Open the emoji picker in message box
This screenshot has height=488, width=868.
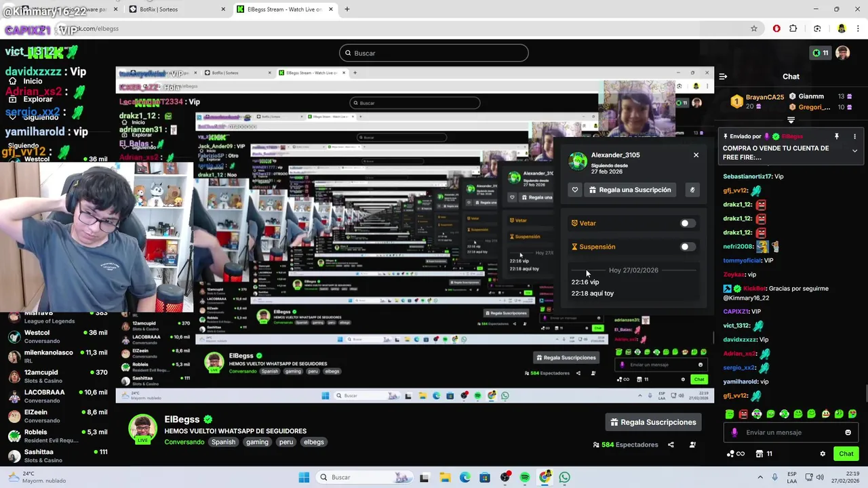point(848,432)
